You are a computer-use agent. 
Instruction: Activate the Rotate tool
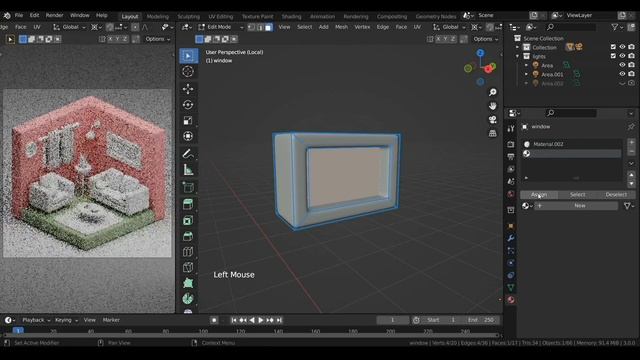pyautogui.click(x=188, y=105)
